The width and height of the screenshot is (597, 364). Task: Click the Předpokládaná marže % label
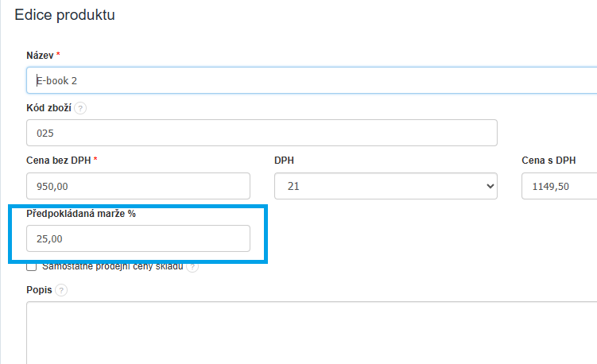(81, 214)
